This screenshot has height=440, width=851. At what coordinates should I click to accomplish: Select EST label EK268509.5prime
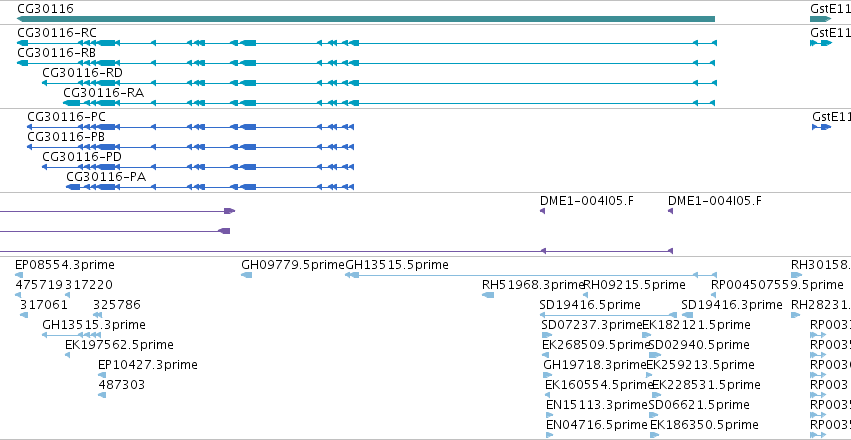click(x=596, y=345)
